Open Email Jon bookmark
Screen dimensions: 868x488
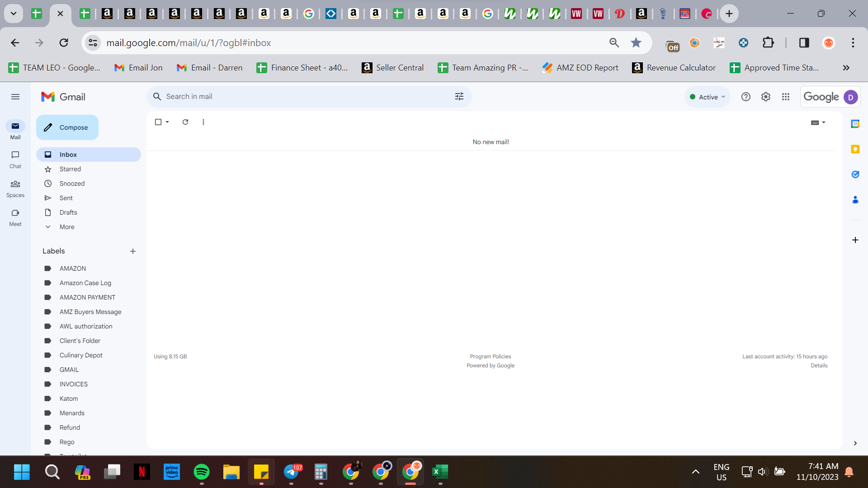[138, 68]
